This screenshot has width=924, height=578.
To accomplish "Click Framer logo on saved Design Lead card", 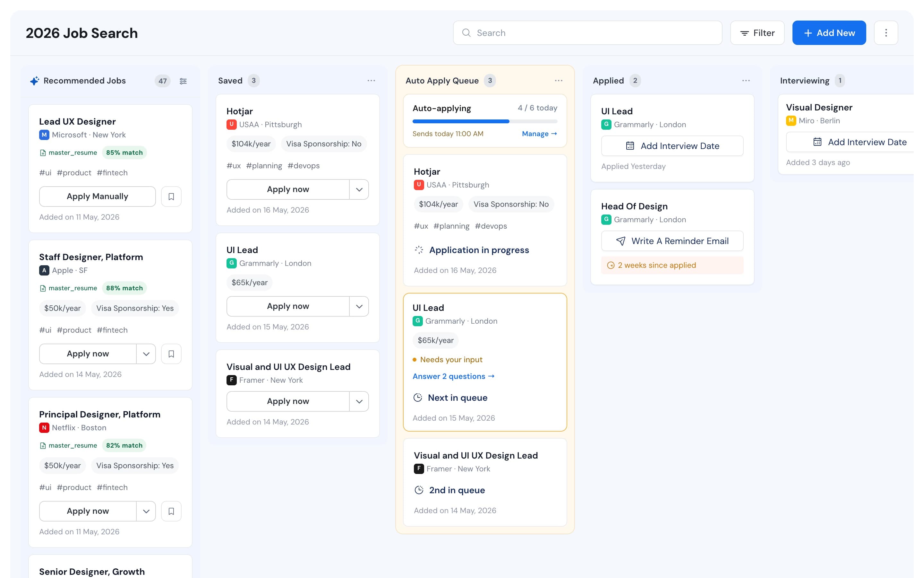I will coord(231,381).
